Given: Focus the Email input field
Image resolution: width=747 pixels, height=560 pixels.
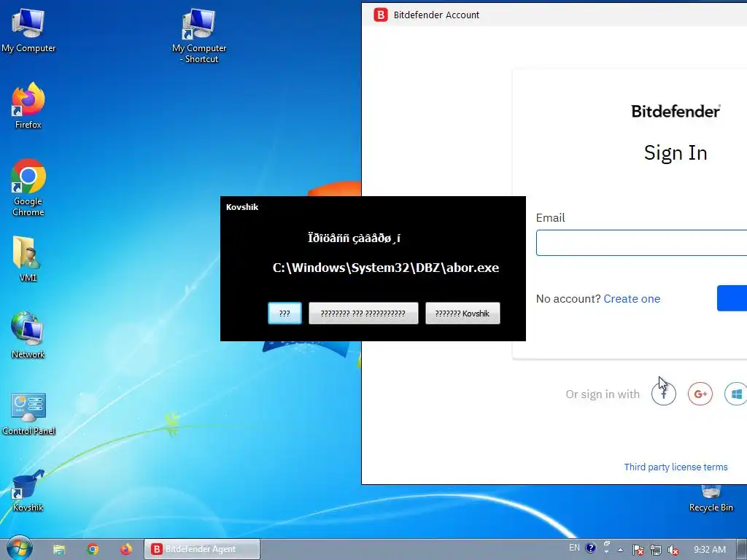Looking at the screenshot, I should [x=641, y=243].
